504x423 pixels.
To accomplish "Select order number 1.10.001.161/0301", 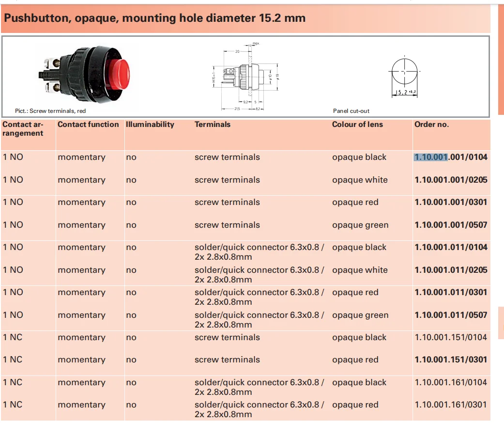I will (451, 404).
